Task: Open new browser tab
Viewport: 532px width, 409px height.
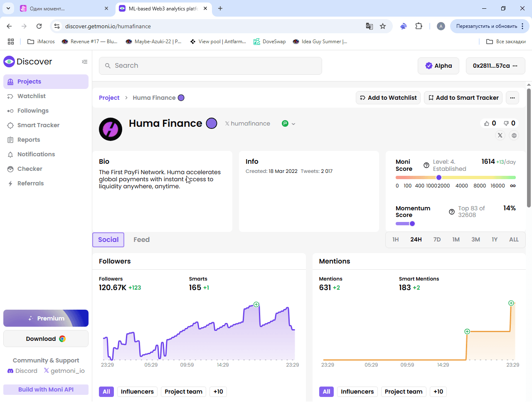Action: click(220, 8)
